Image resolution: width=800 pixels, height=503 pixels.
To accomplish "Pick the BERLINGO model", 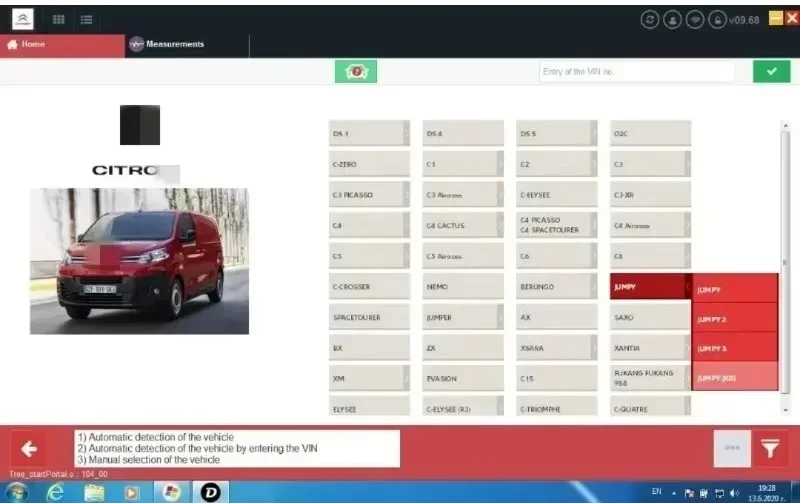I will [x=557, y=287].
